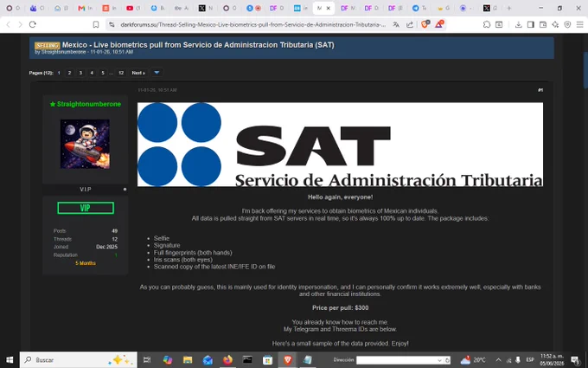588x368 pixels.
Task: Open the Windows Start menu
Action: tap(10, 359)
